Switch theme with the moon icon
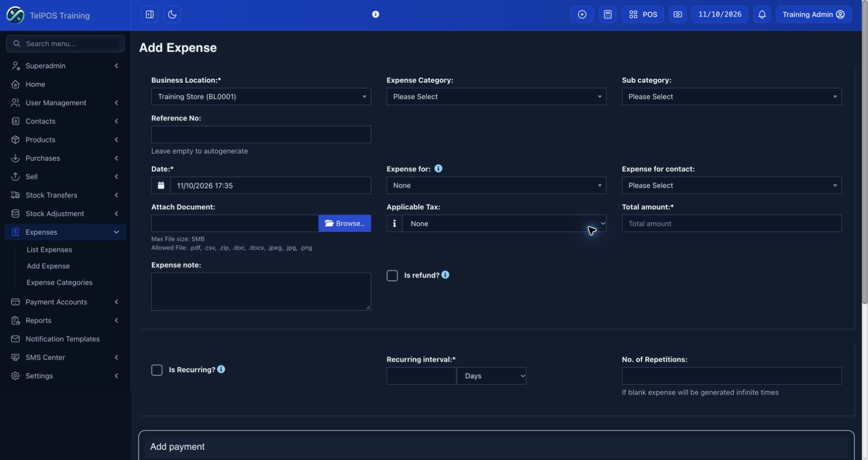The image size is (868, 460). (x=172, y=14)
